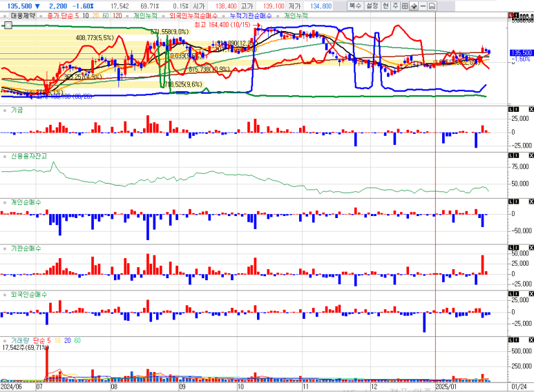The height and width of the screenshot is (392, 534).
Task: Toggle the square marker beside 신용융자잔고 title
Action: pyautogui.click(x=5, y=157)
